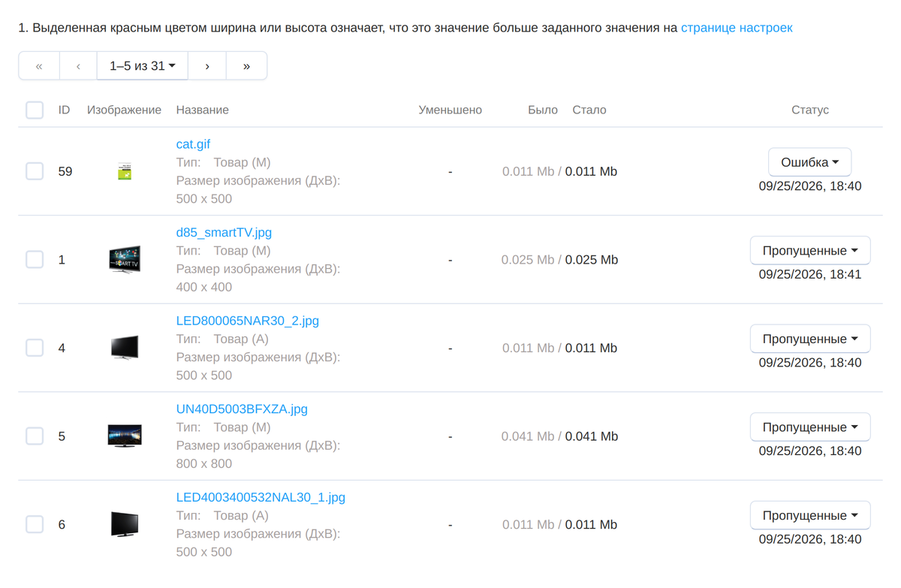Click the 'Название' column header
901x588 pixels.
pyautogui.click(x=203, y=110)
